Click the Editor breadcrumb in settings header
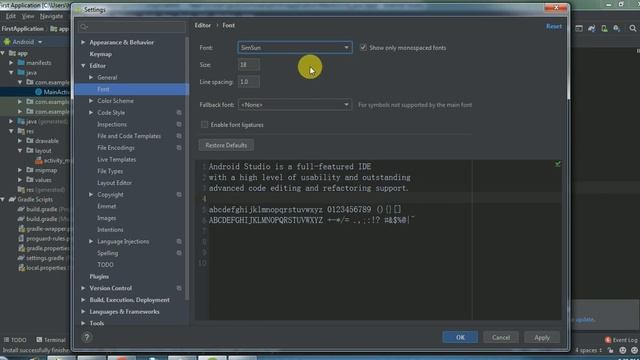This screenshot has width=640, height=360. coord(202,25)
